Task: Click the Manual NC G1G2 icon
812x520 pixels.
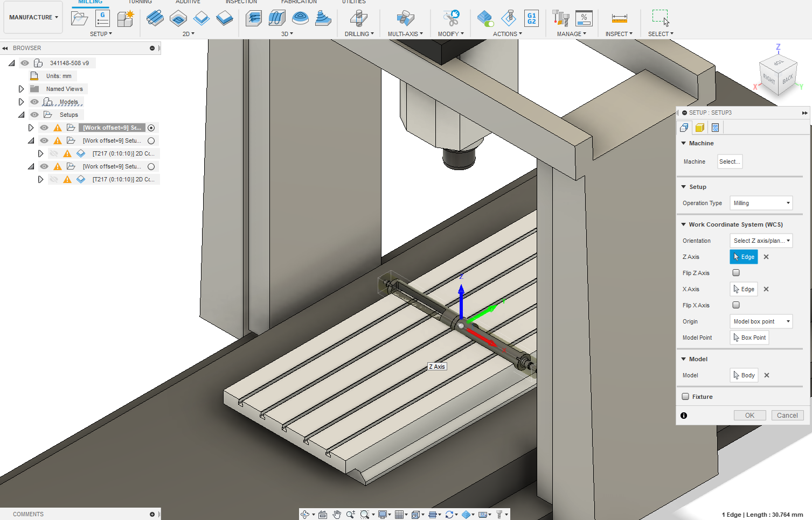Action: point(531,18)
